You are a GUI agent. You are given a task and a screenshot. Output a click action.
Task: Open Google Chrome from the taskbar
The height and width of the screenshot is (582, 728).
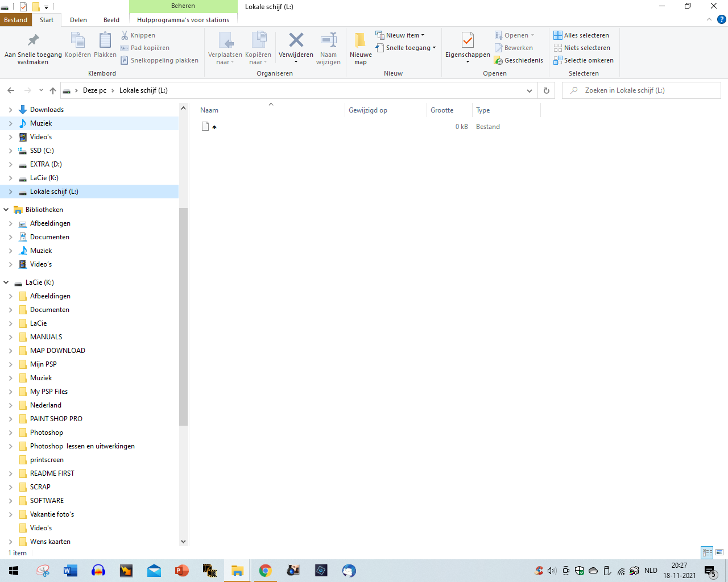[265, 571]
